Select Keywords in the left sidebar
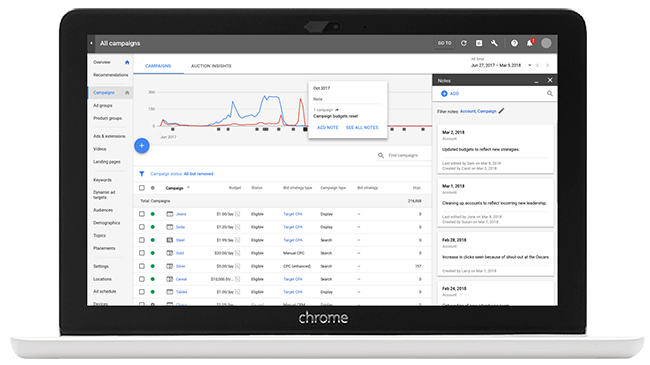 102,180
